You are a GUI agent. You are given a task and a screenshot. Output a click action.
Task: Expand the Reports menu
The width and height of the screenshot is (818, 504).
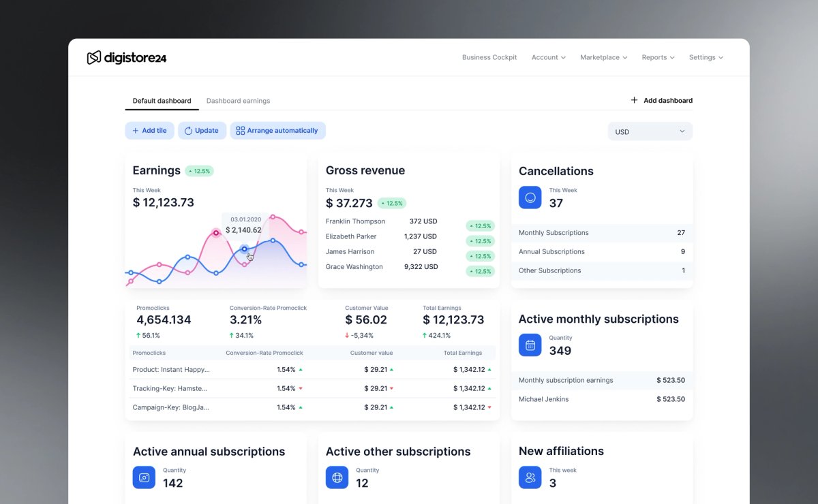pos(658,57)
